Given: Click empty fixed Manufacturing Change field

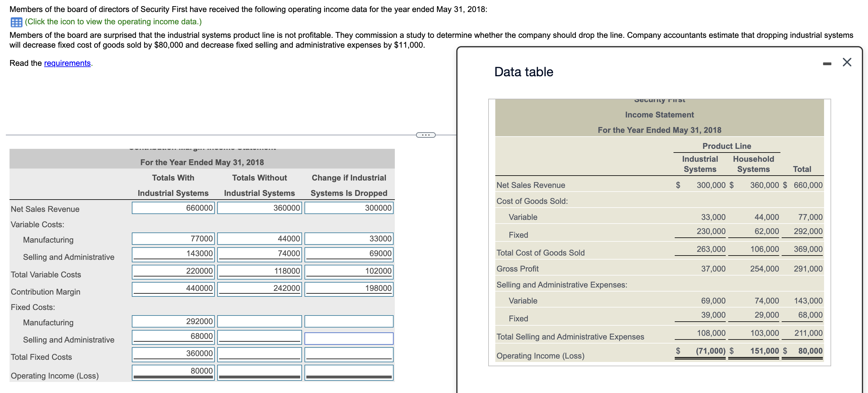Looking at the screenshot, I should pos(349,321).
